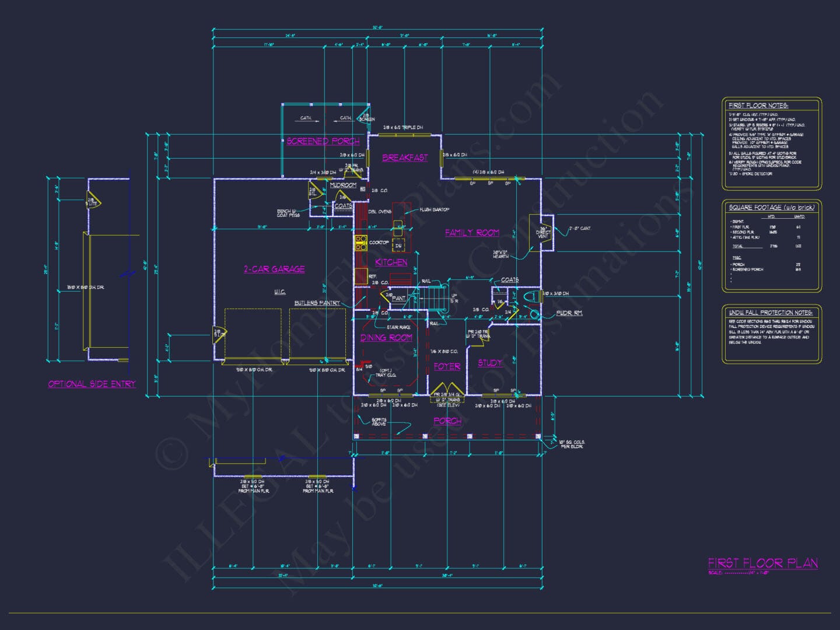Screen dimensions: 840x630
Task: Click the FIRST FLOOR NOTES heading
Action: pyautogui.click(x=758, y=106)
